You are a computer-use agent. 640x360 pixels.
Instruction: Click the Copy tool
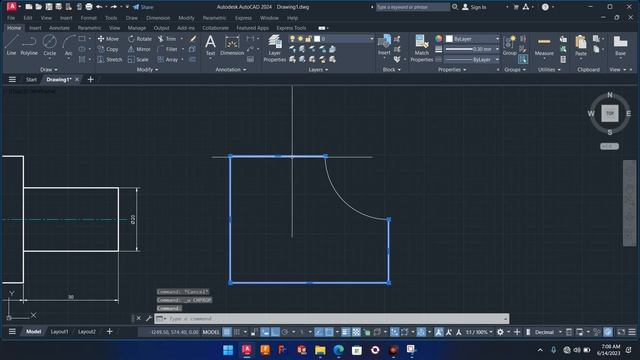108,49
